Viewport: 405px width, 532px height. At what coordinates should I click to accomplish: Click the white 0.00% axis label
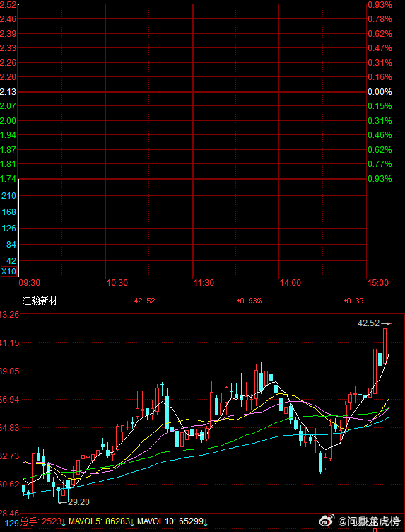(380, 92)
